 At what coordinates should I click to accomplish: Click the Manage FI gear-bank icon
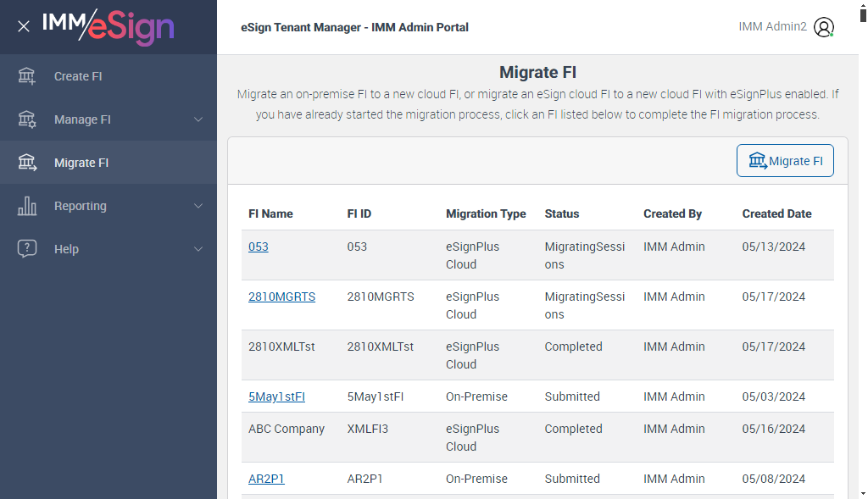pyautogui.click(x=26, y=119)
